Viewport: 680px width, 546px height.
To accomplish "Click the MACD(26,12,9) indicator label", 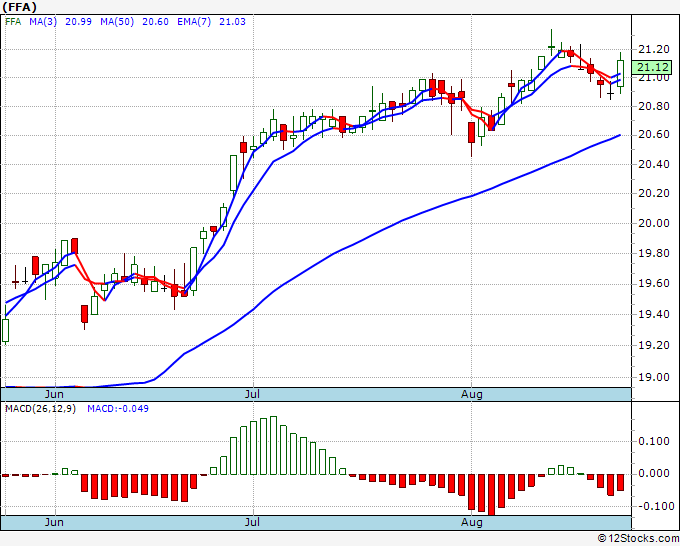I will [x=40, y=409].
